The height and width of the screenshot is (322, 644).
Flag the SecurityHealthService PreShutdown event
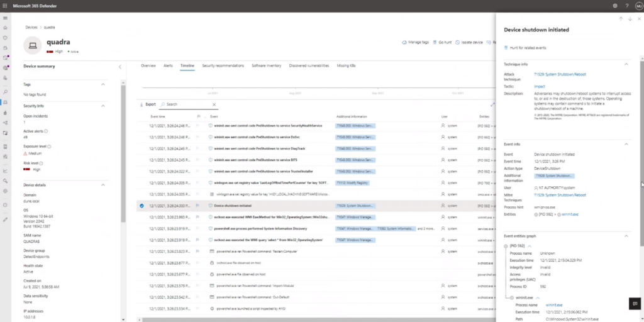pos(198,126)
